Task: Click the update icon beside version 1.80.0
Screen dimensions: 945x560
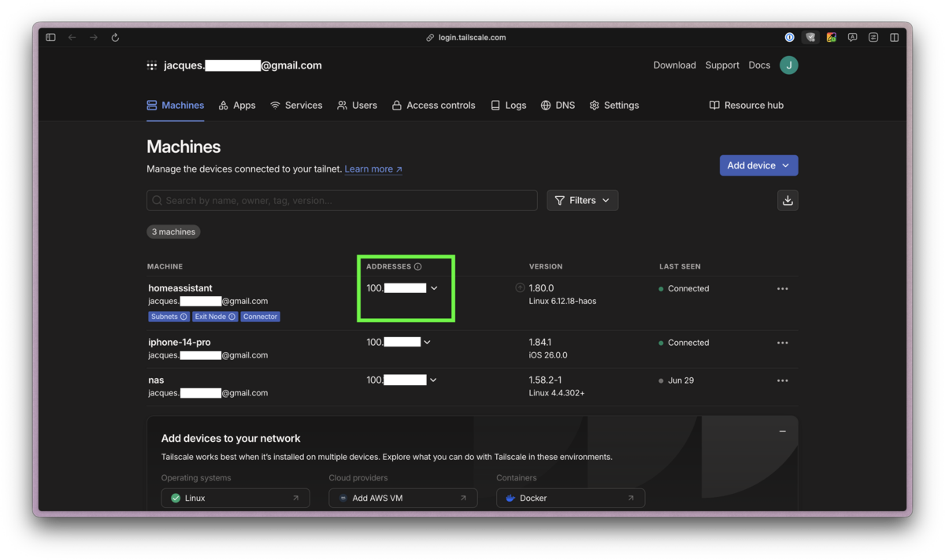Action: coord(520,288)
